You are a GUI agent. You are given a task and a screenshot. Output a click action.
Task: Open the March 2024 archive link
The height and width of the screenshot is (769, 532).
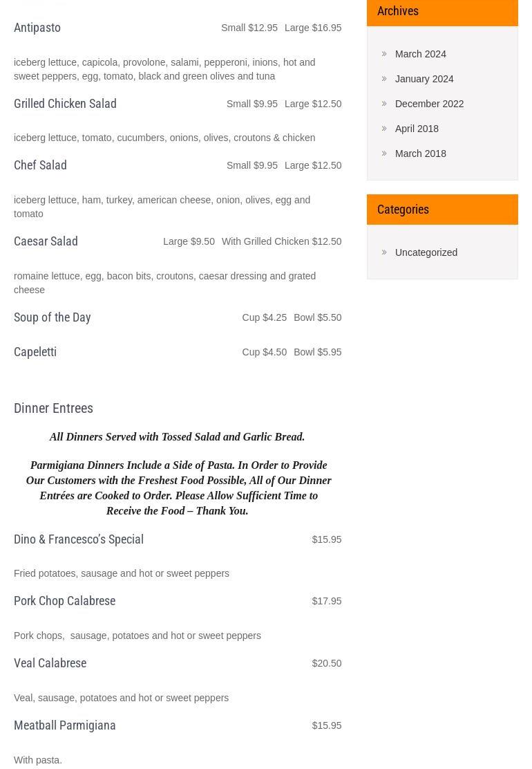420,54
